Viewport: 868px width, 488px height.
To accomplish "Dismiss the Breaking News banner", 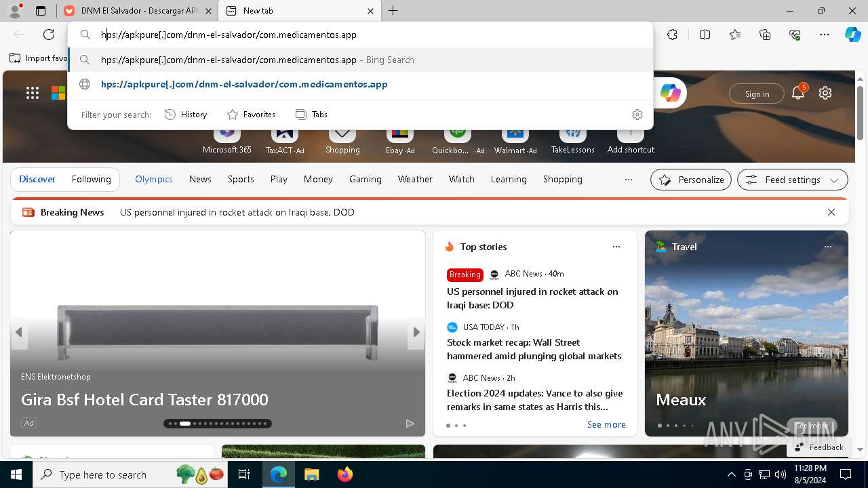I will 831,212.
